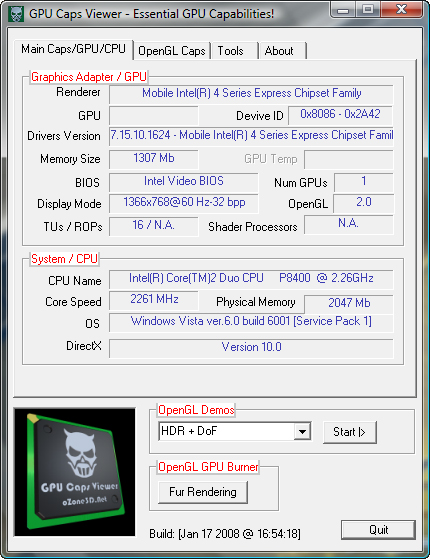Image resolution: width=430 pixels, height=559 pixels.
Task: Launch the Fur Rendering GPU burner
Action: pyautogui.click(x=203, y=492)
